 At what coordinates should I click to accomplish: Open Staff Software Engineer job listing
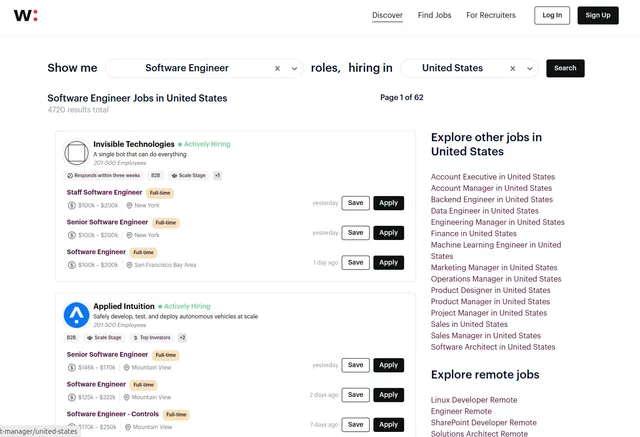[104, 192]
